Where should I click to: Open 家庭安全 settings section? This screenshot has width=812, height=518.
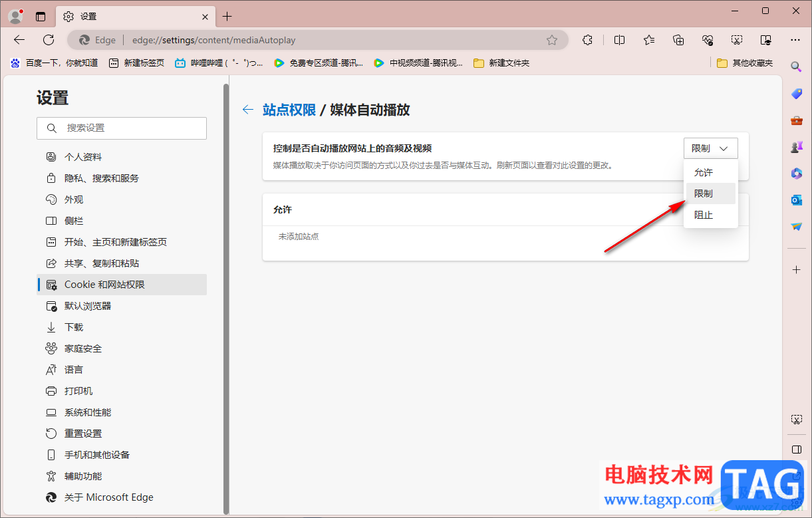[x=122, y=348]
